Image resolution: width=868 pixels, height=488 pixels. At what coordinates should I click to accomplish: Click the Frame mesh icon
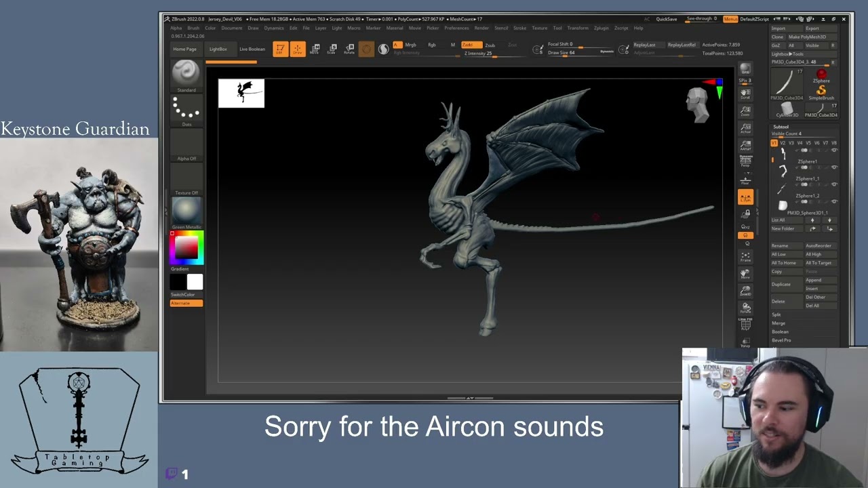745,257
